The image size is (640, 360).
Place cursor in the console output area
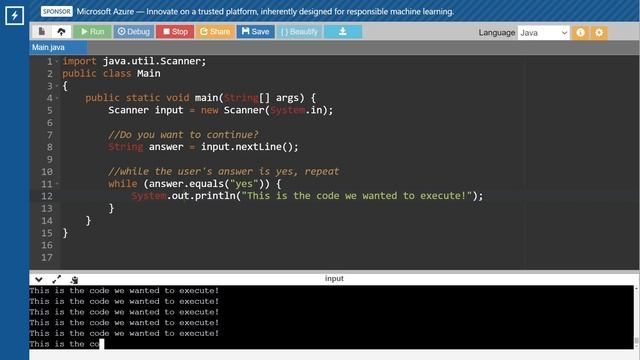(331, 317)
